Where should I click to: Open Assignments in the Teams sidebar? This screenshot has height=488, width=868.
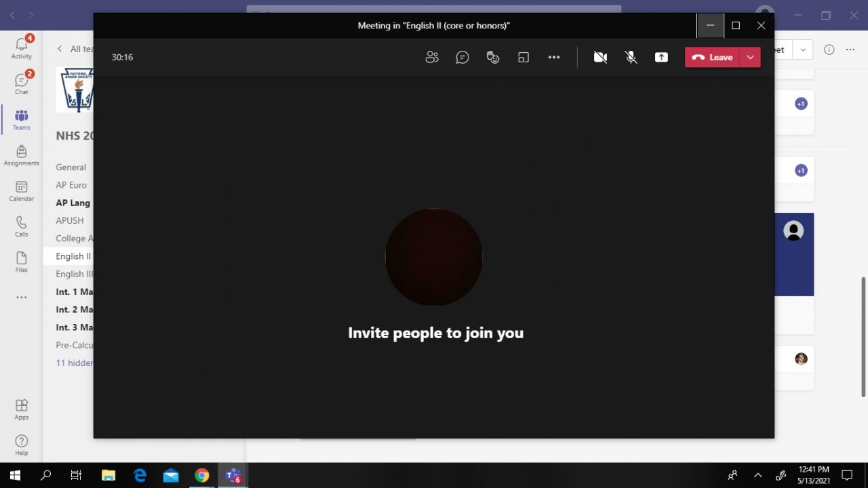[21, 155]
